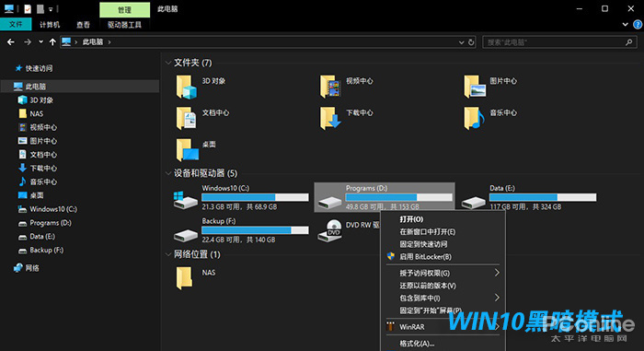The width and height of the screenshot is (644, 351).
Task: Open the 视频中心 folder icon
Action: tap(330, 87)
